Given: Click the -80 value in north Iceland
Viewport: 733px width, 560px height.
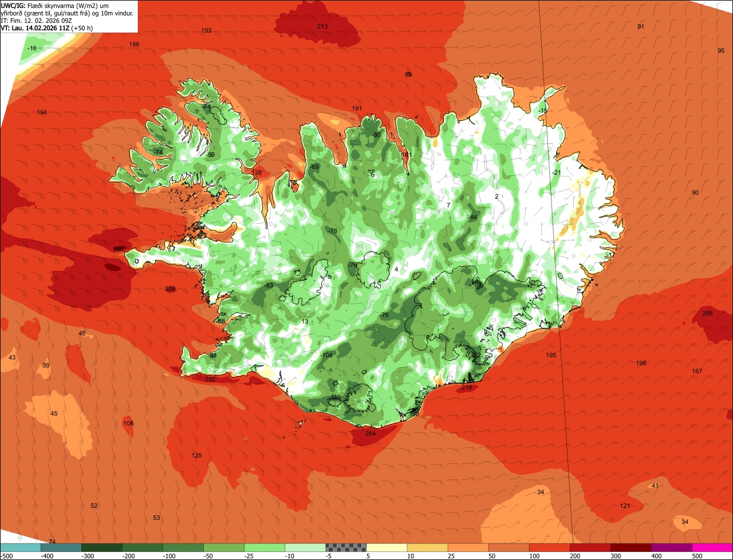Looking at the screenshot, I should tap(376, 135).
